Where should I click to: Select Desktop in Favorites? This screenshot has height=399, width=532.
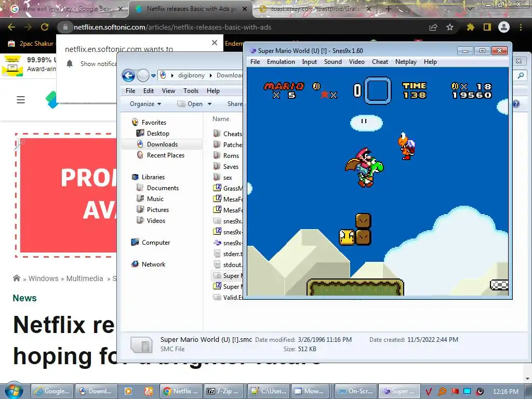[x=158, y=134]
